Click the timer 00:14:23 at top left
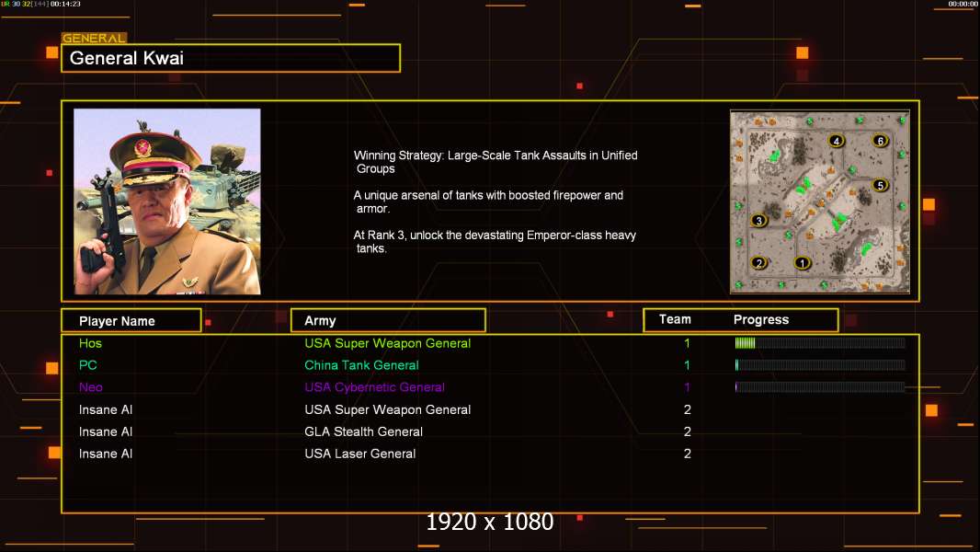This screenshot has width=980, height=552. [65, 4]
